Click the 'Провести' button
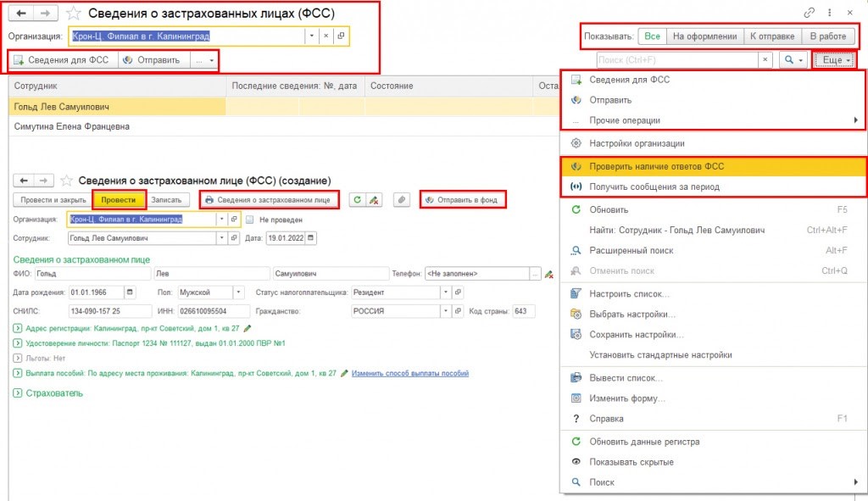 (119, 200)
